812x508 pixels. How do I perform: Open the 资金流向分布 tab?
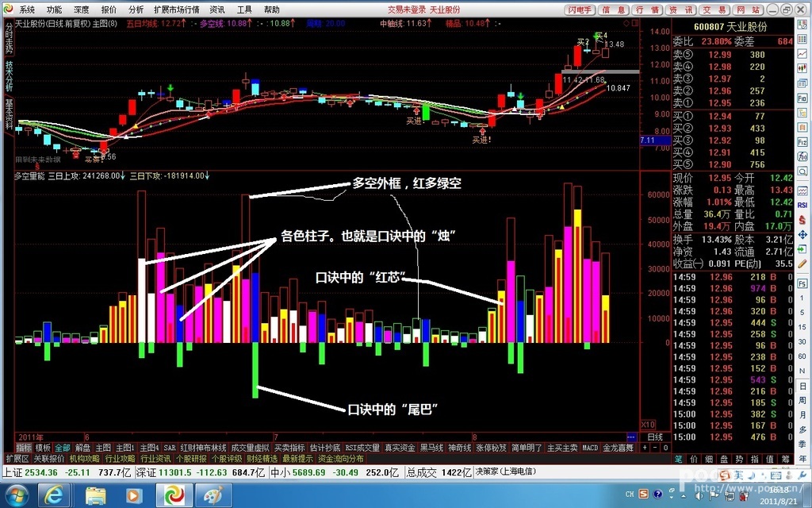[341, 459]
